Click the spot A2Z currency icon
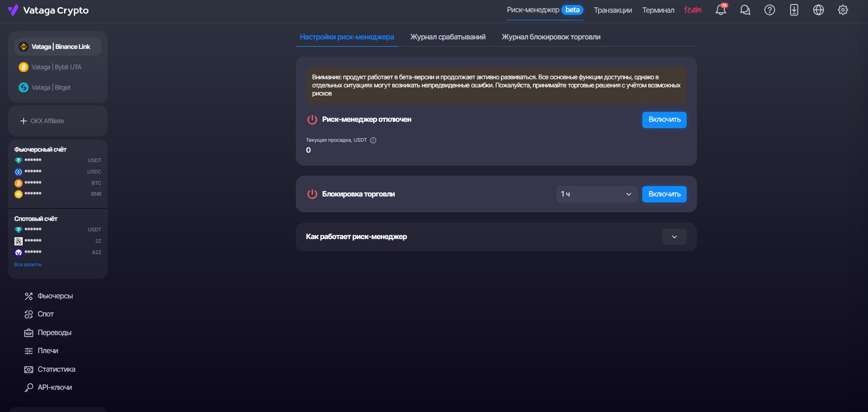 coord(19,253)
